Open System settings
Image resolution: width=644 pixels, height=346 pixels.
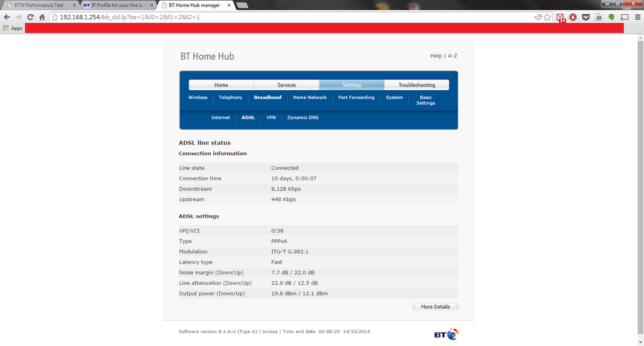point(395,98)
